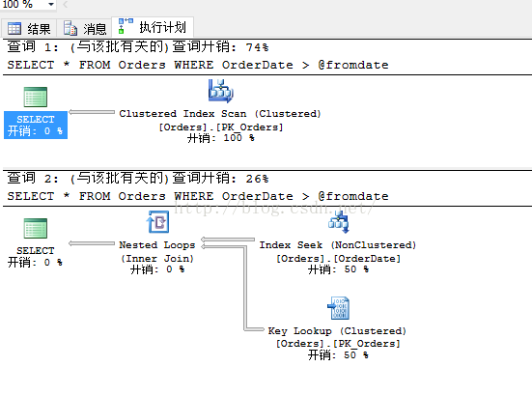Image resolution: width=532 pixels, height=395 pixels.
Task: Click the 查询 1 查询开销 74% header
Action: tap(138, 47)
